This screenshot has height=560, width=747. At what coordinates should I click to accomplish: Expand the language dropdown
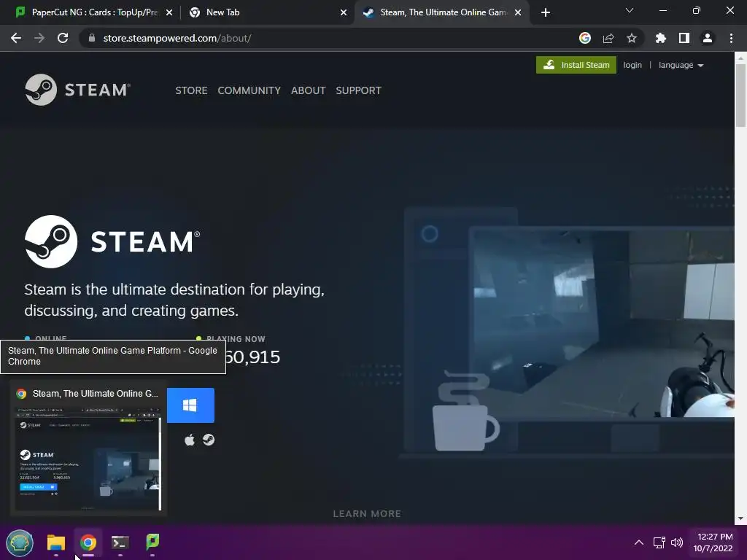(x=681, y=65)
